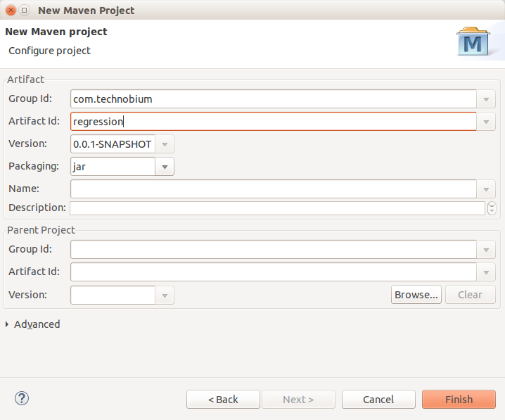
Task: Open the Name field dropdown arrow
Action: (486, 189)
